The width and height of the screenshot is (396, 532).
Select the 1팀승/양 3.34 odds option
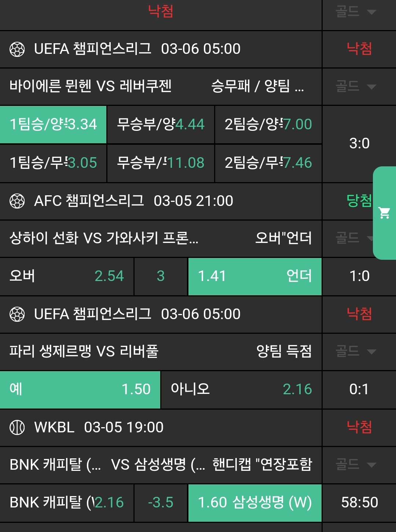53,125
